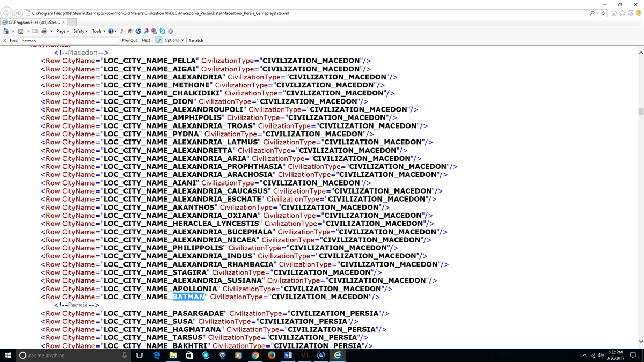Click Cortana Ask me anything search box

tap(74, 355)
